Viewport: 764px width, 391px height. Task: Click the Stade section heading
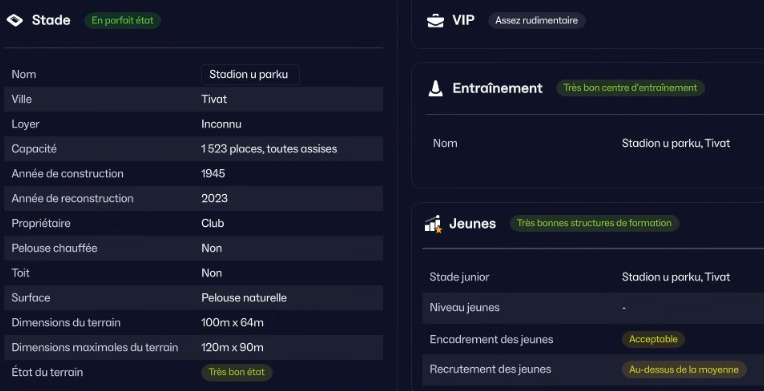click(51, 20)
